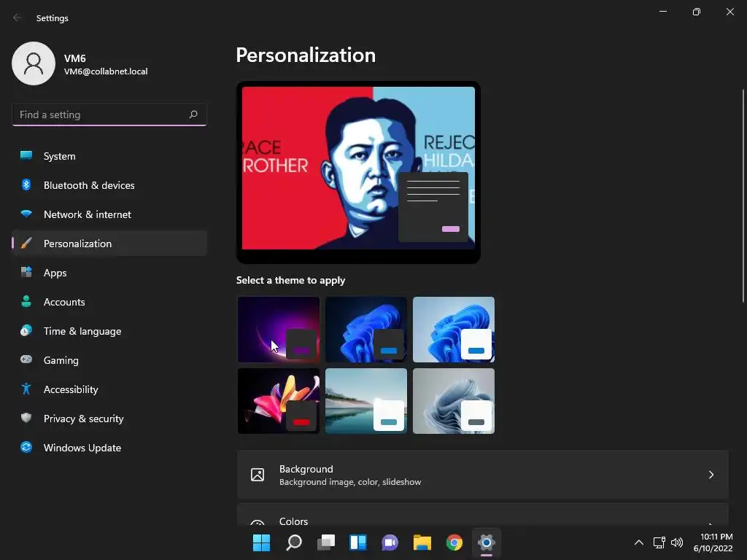This screenshot has width=747, height=560.
Task: Show hidden tray icons chevron
Action: pyautogui.click(x=639, y=542)
